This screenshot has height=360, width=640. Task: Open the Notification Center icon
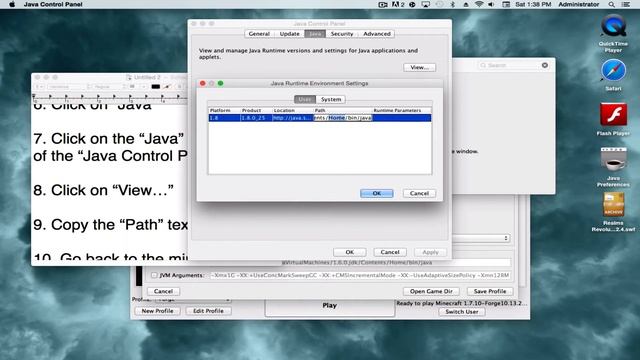point(626,4)
